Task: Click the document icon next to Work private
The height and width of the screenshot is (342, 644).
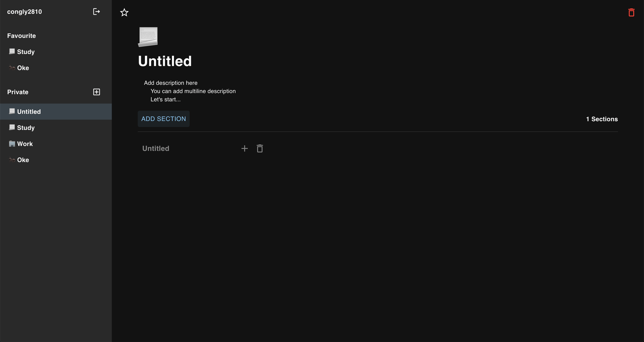Action: click(x=12, y=143)
